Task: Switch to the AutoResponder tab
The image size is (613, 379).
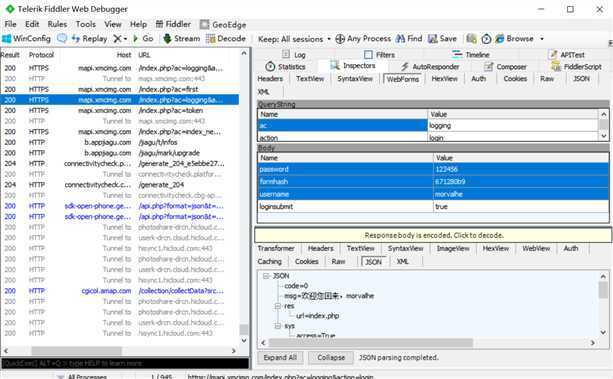Action: pyautogui.click(x=430, y=66)
